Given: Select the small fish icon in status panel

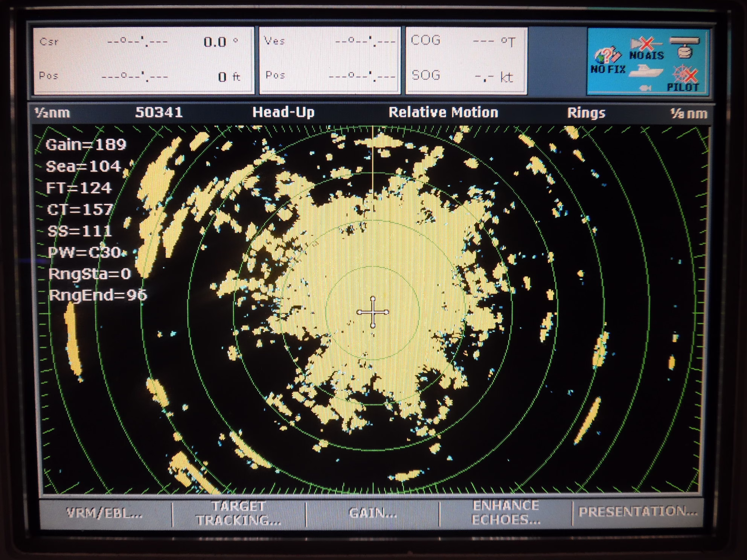Looking at the screenshot, I should pyautogui.click(x=645, y=88).
